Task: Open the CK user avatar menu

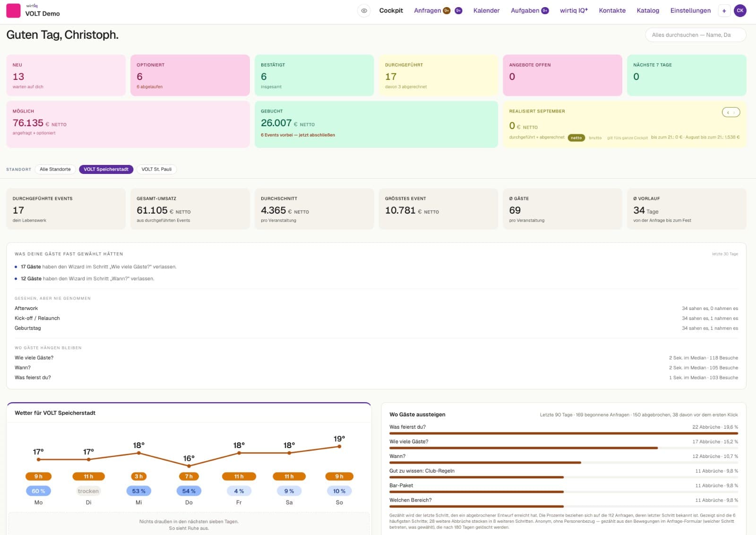Action: (740, 10)
